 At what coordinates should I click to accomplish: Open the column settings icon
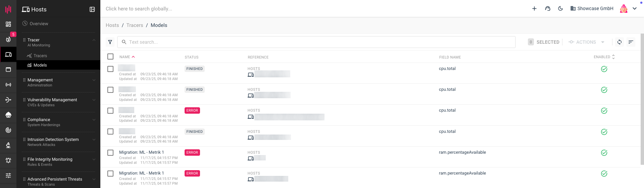pos(631,42)
